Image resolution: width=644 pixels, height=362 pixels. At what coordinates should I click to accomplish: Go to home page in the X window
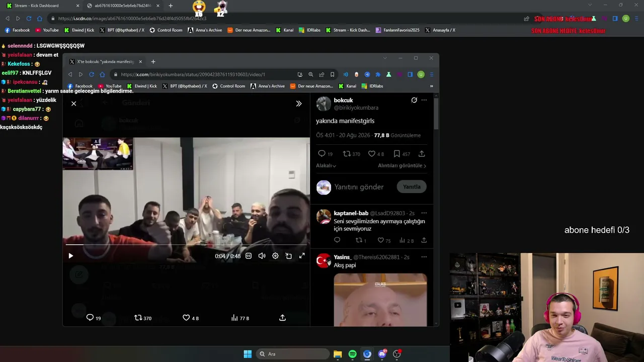(102, 74)
